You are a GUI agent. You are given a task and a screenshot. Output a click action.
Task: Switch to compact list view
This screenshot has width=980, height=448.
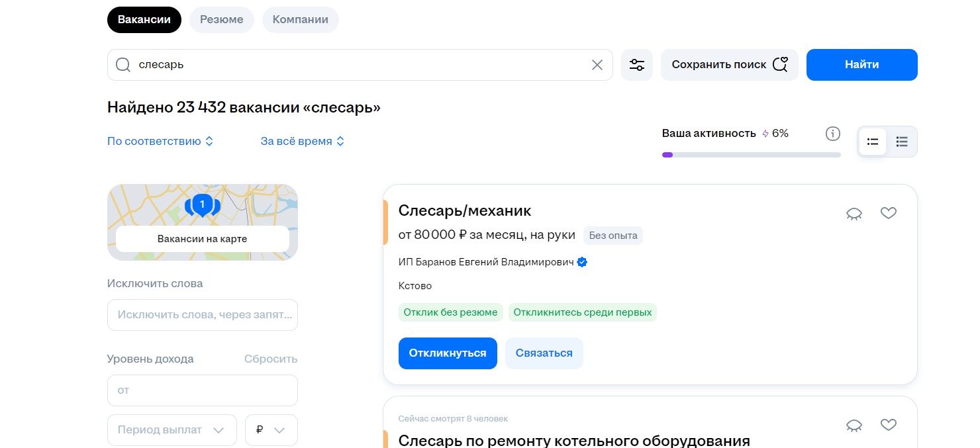(x=901, y=142)
